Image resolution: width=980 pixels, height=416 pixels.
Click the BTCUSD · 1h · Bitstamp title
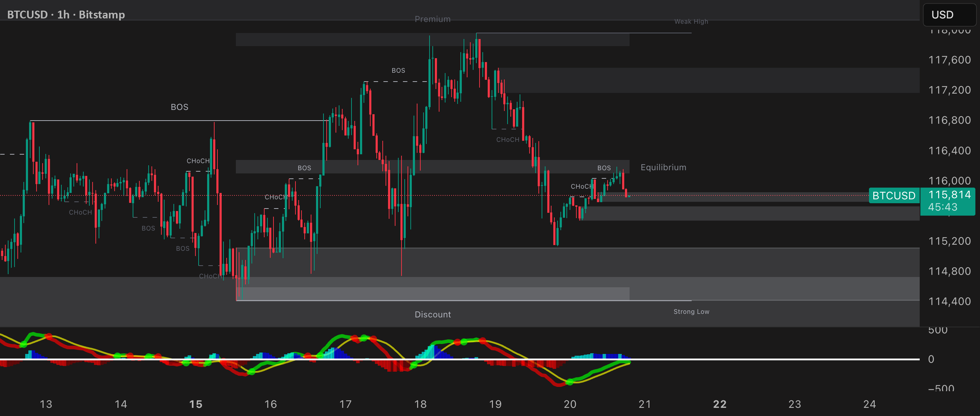[x=66, y=15]
